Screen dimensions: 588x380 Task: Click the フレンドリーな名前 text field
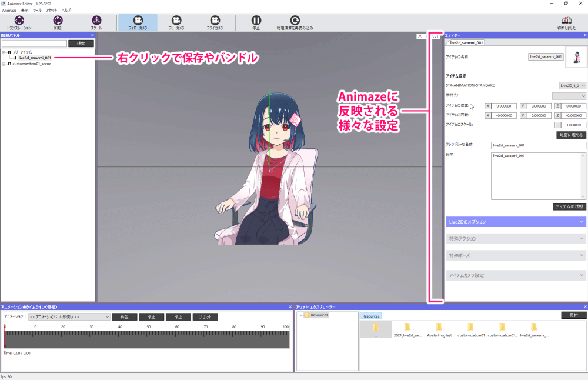539,145
